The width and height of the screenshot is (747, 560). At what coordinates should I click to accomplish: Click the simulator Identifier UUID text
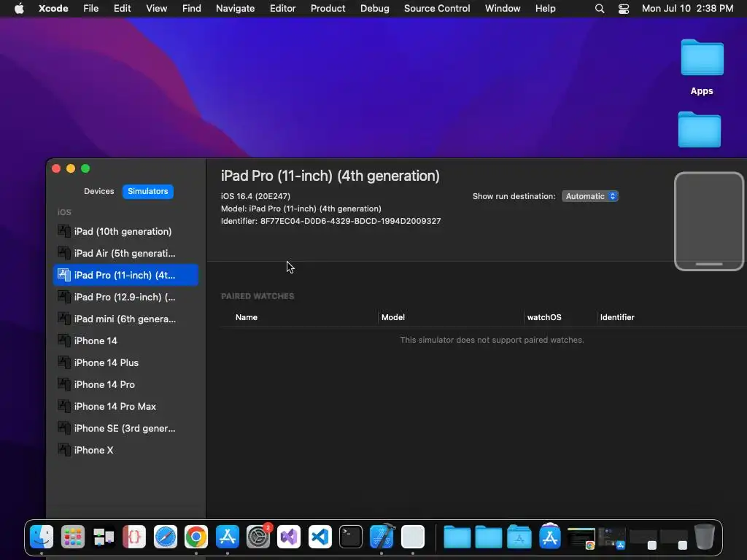tap(350, 221)
